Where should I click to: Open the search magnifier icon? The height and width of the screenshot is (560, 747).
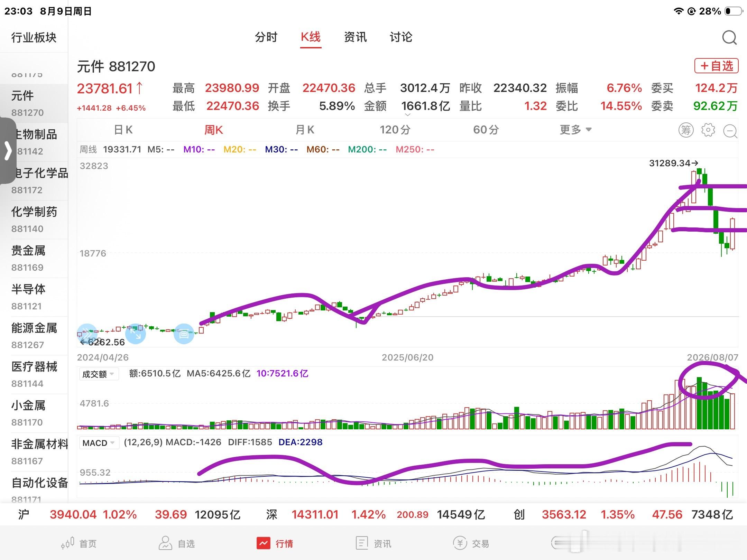tap(729, 38)
